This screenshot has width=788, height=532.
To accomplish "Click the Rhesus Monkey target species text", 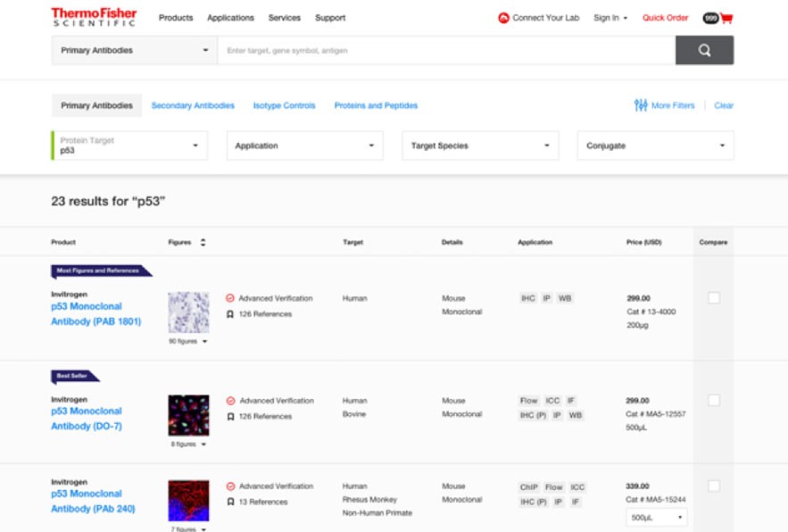I will [x=369, y=500].
